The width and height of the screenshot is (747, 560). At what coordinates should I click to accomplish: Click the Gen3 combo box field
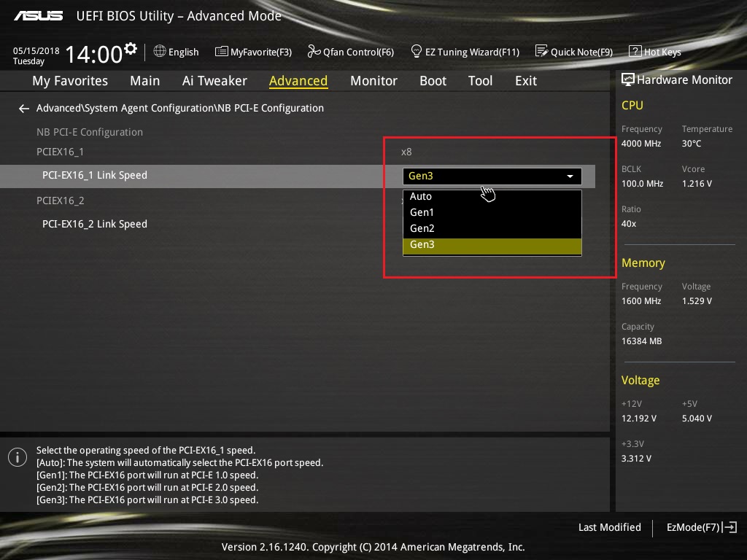[492, 176]
